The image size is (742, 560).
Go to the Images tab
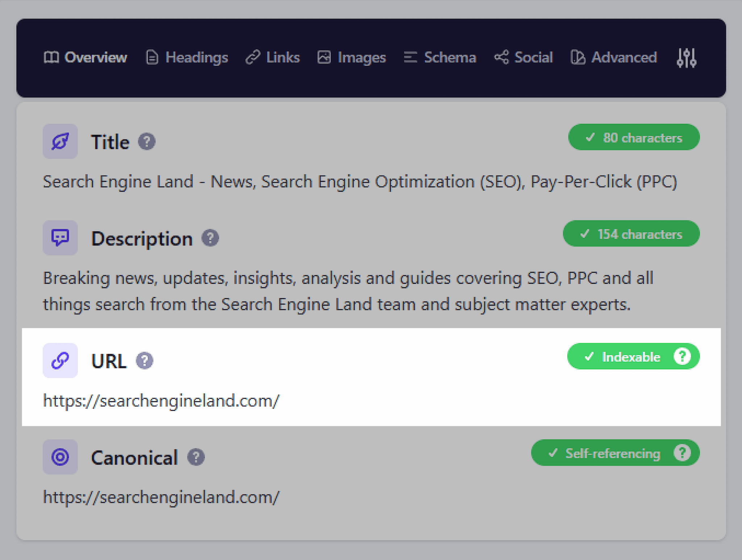351,57
